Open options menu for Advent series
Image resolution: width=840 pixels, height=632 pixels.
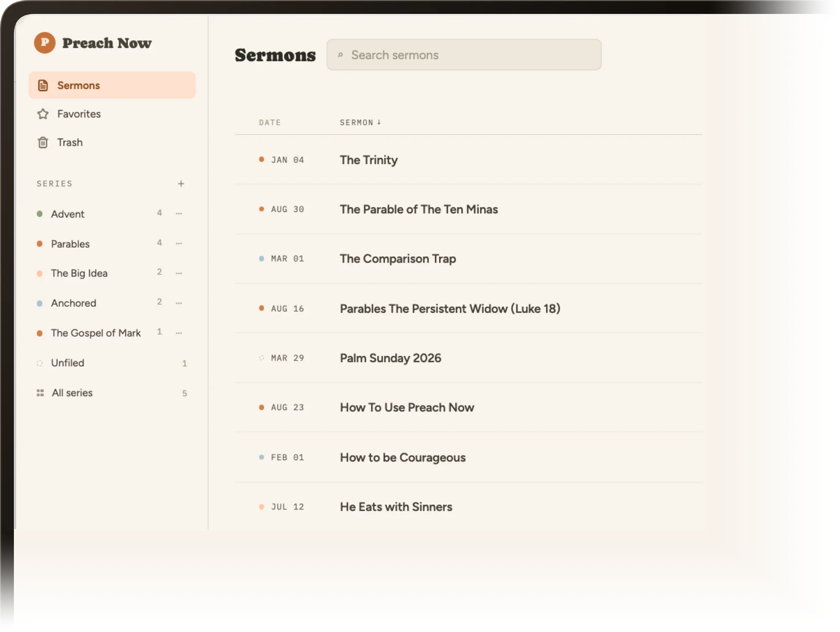pyautogui.click(x=179, y=213)
